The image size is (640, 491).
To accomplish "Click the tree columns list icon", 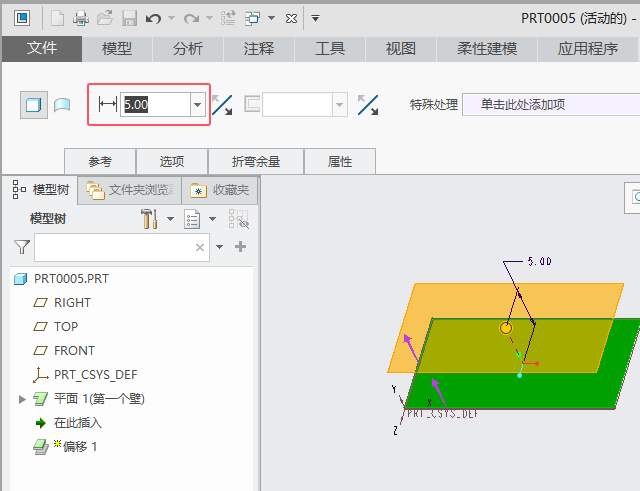I will (x=192, y=219).
